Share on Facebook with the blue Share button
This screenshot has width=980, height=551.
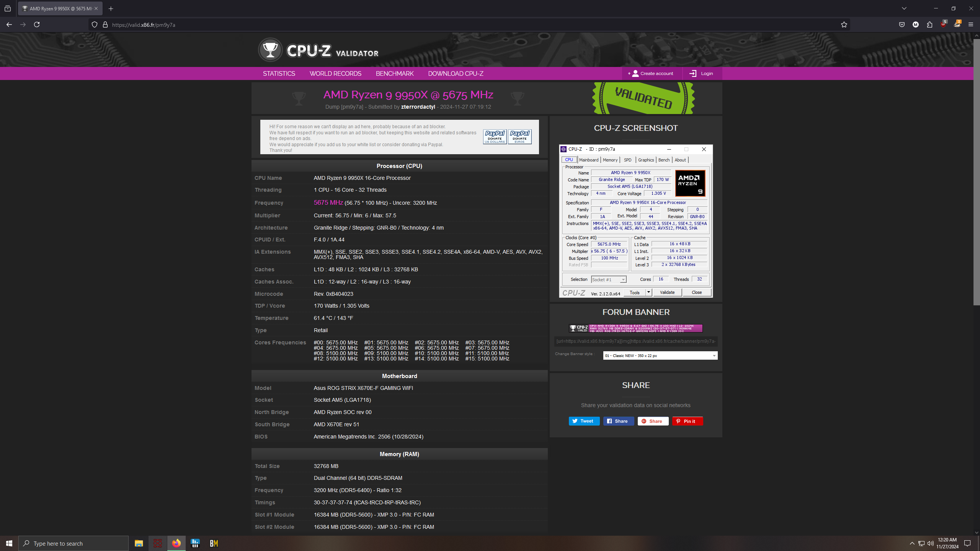pyautogui.click(x=619, y=421)
